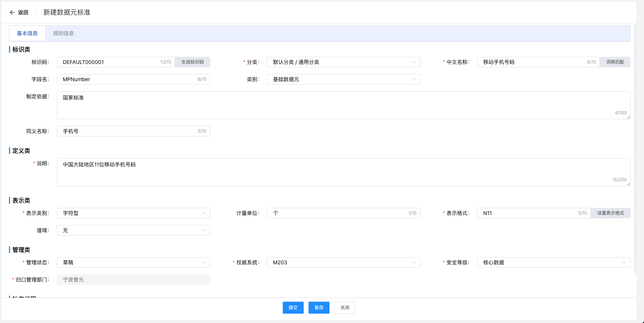Expand the 值域 dropdown
Screen dimensions: 644x323
tap(133, 230)
